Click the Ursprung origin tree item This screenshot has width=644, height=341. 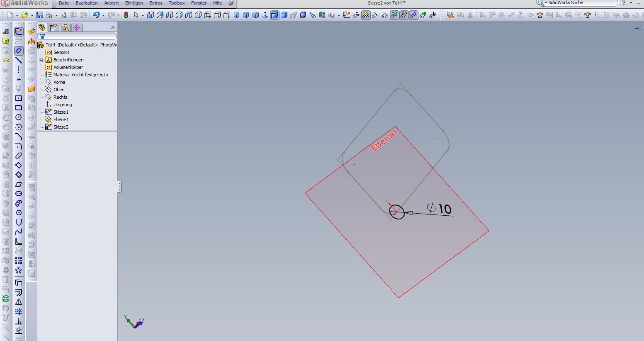[x=63, y=105]
